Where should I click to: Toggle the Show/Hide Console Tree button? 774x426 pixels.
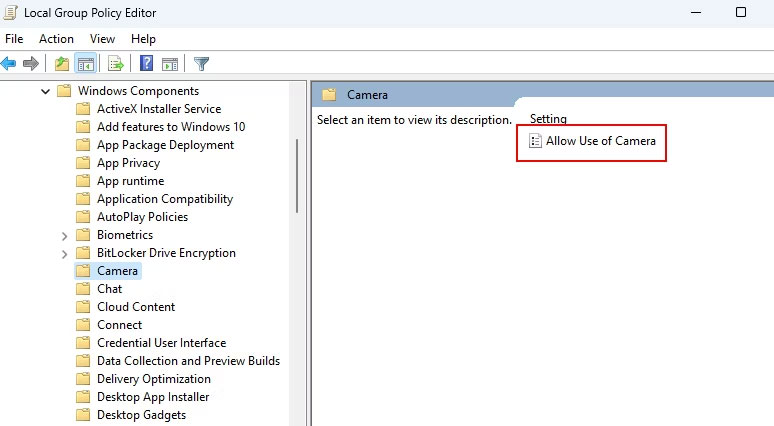(x=86, y=64)
